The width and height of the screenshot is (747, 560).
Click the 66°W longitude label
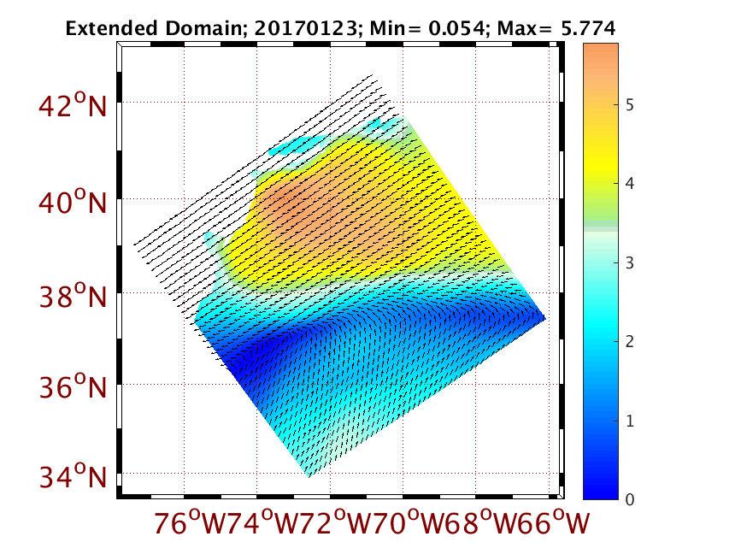[554, 523]
